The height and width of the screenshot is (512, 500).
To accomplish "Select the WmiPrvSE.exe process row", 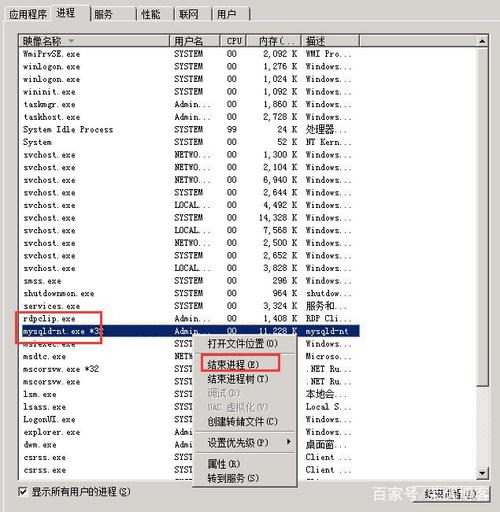I will (x=189, y=54).
